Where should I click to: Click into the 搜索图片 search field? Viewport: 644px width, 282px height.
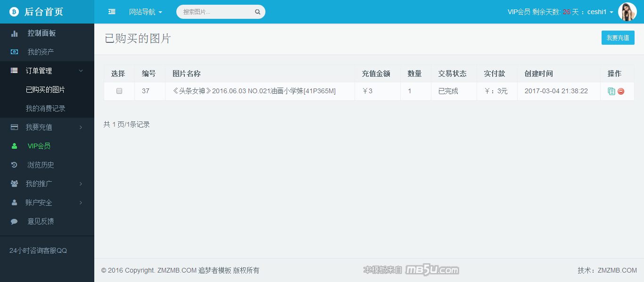click(217, 12)
